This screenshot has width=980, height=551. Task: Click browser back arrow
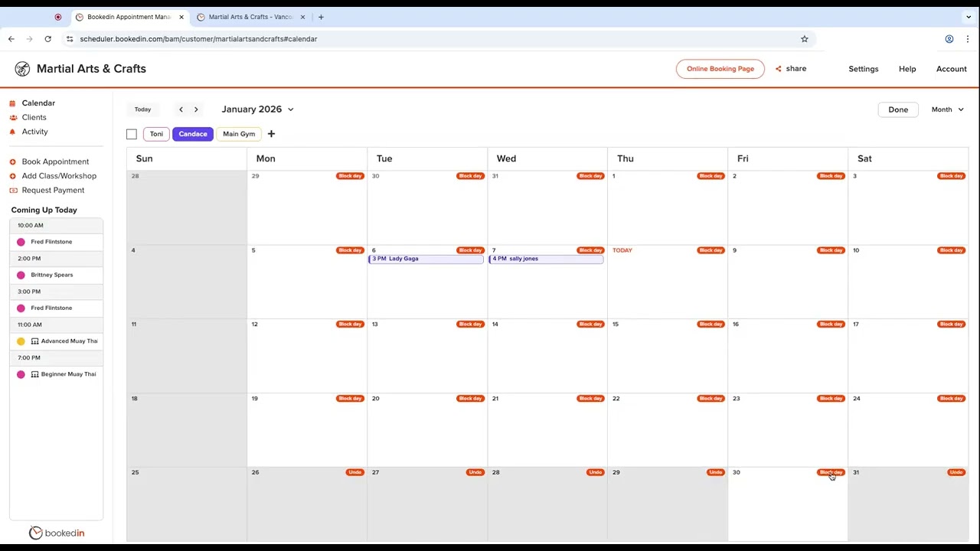(x=11, y=39)
